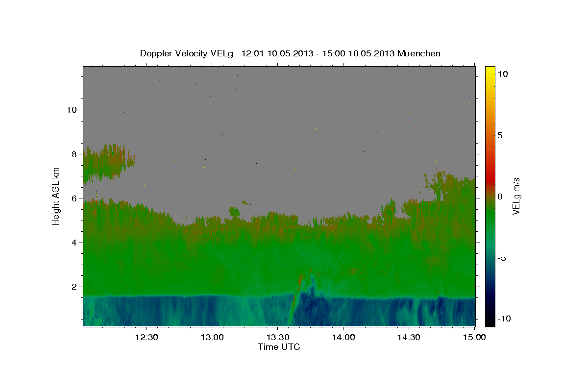Click the height label 6
This screenshot has height=392, width=588.
(x=75, y=198)
